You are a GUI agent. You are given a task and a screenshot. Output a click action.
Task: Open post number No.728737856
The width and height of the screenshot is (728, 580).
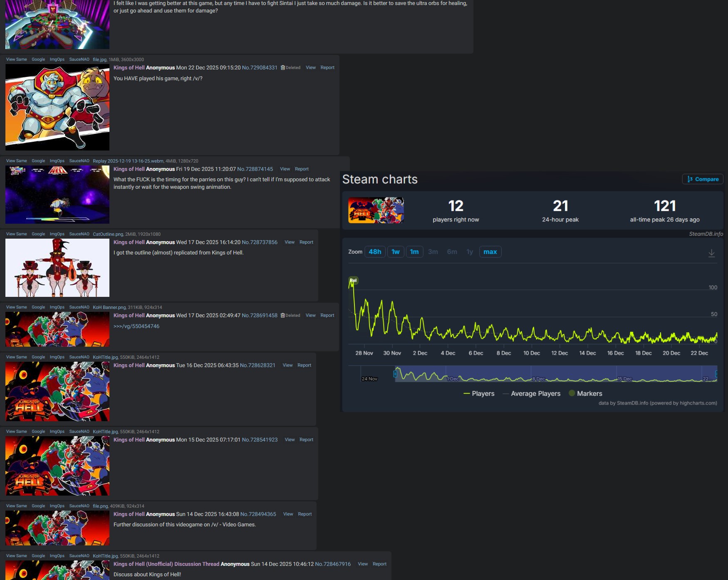(260, 242)
